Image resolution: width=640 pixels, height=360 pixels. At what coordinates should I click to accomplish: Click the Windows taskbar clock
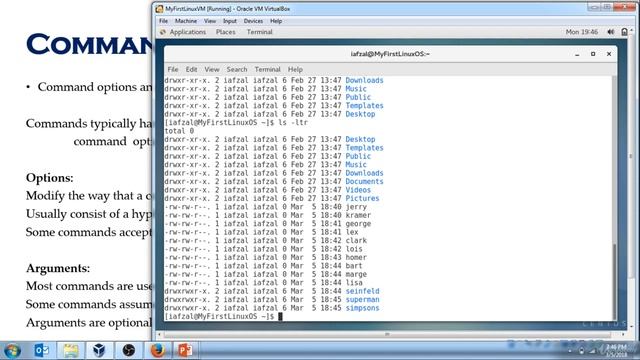click(616, 351)
